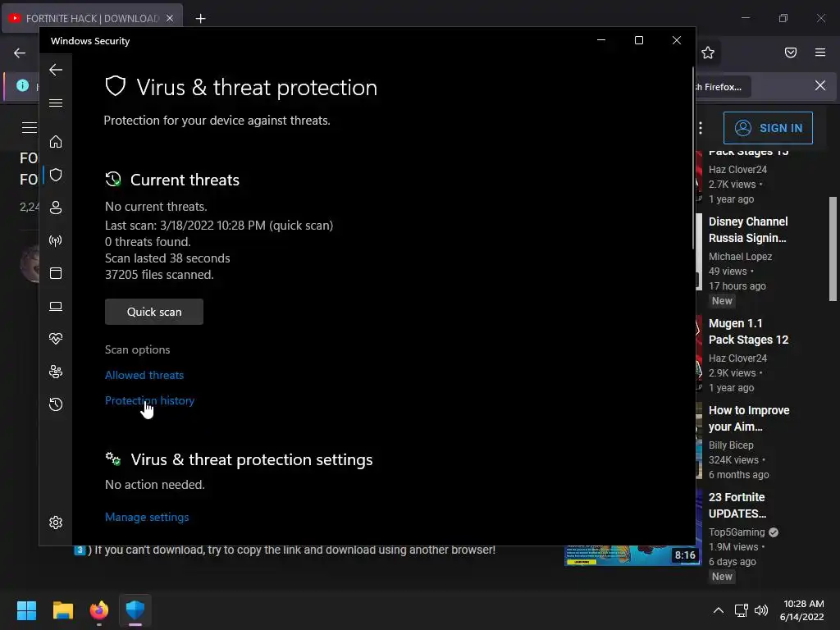The height and width of the screenshot is (630, 840).
Task: Dismiss the Firefox notification bar
Action: 820,85
